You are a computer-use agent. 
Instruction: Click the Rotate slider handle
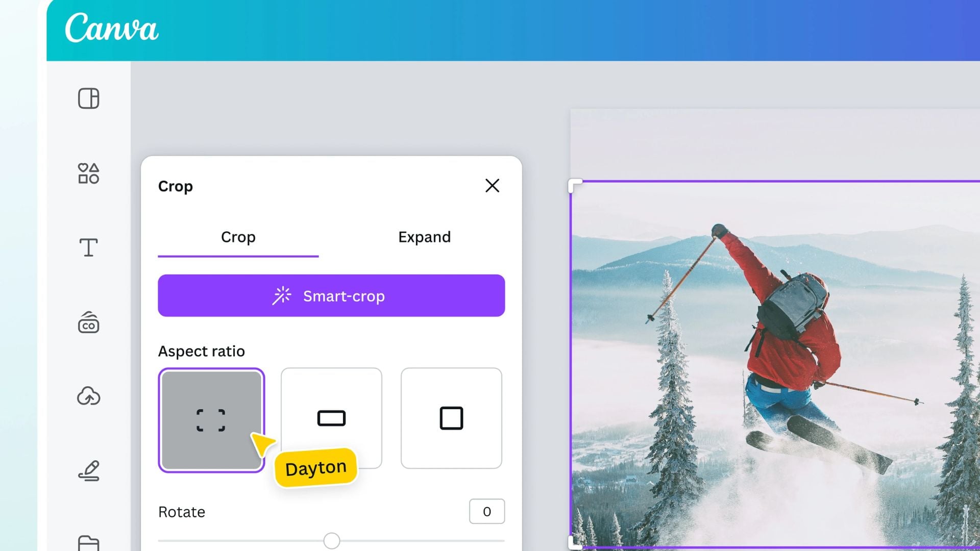pos(332,541)
